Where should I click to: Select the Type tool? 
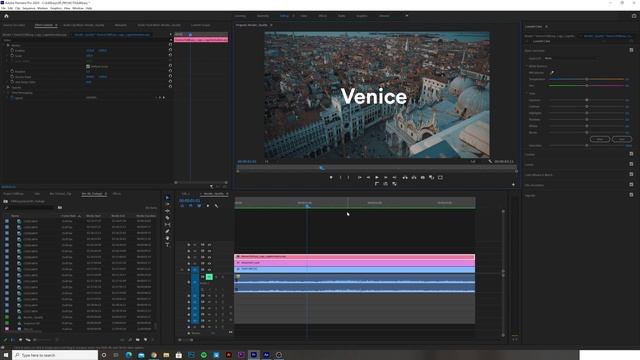(x=167, y=244)
